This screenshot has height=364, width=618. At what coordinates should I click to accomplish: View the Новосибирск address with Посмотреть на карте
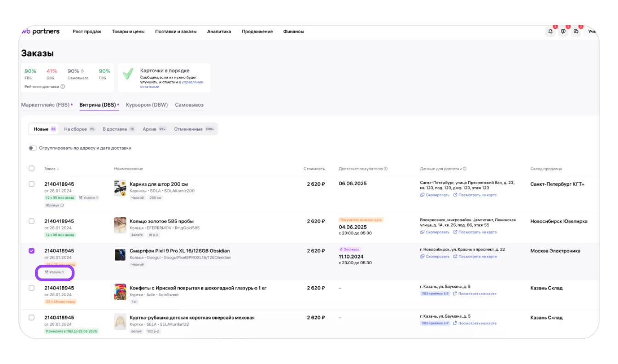pos(475,256)
